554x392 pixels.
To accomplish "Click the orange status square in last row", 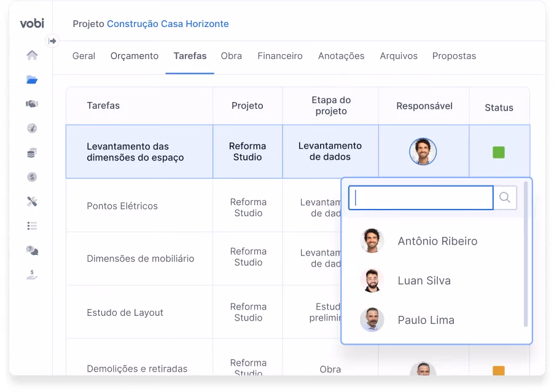I will pos(499,370).
